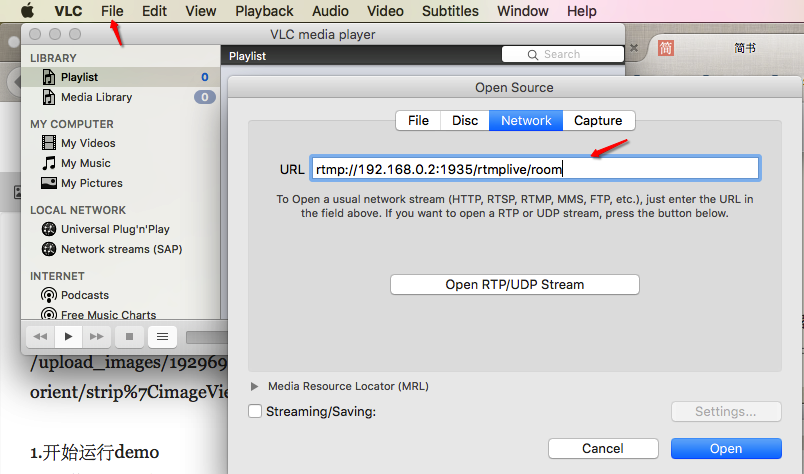Click the red 简 icon in browser tab
The height and width of the screenshot is (474, 804).
click(x=666, y=48)
